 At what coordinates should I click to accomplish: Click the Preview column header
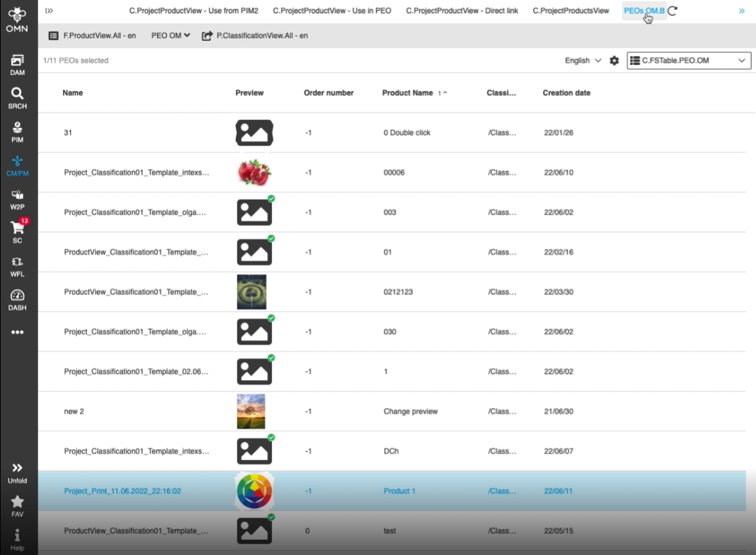(x=249, y=93)
